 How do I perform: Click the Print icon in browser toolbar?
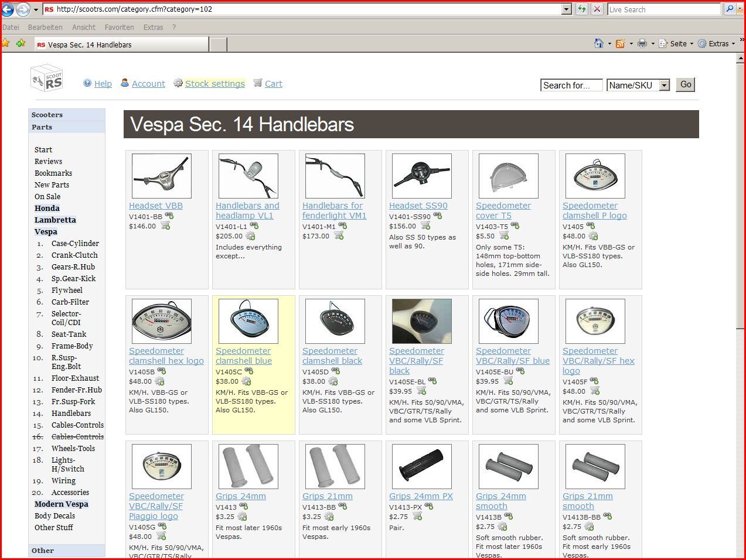pos(642,44)
